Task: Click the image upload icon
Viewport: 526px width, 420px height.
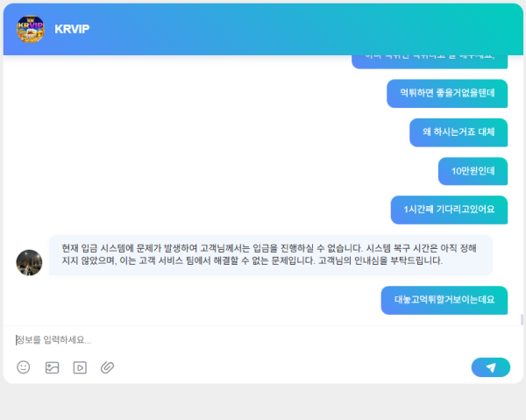Action: point(52,367)
